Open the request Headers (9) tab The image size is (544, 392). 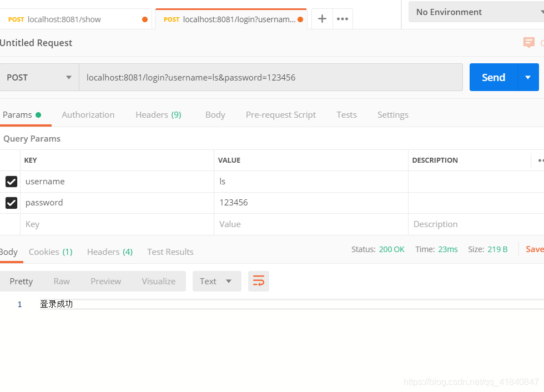pyautogui.click(x=159, y=115)
